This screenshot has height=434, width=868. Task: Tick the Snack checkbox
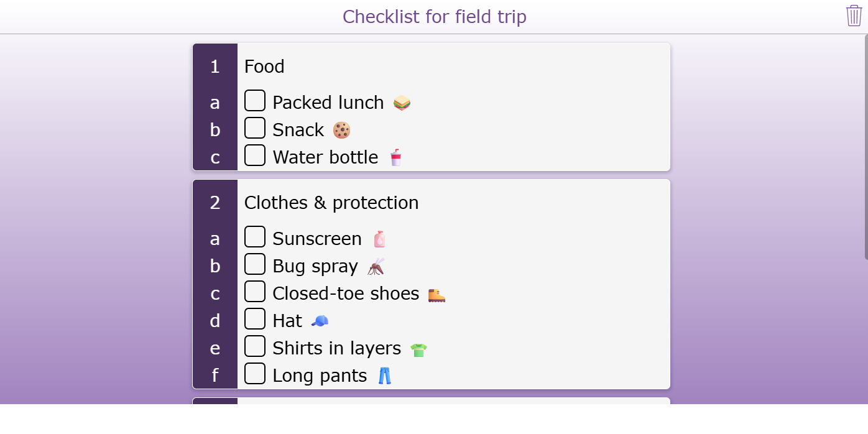(x=255, y=128)
